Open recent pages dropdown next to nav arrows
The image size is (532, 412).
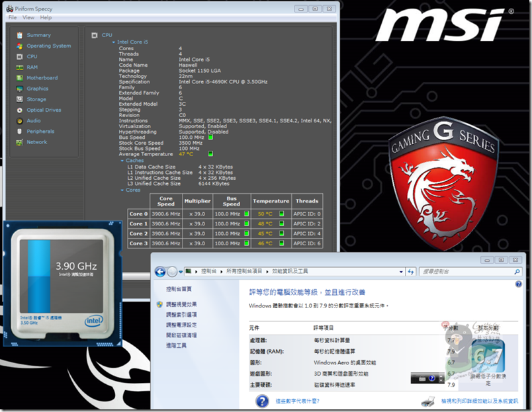click(181, 272)
